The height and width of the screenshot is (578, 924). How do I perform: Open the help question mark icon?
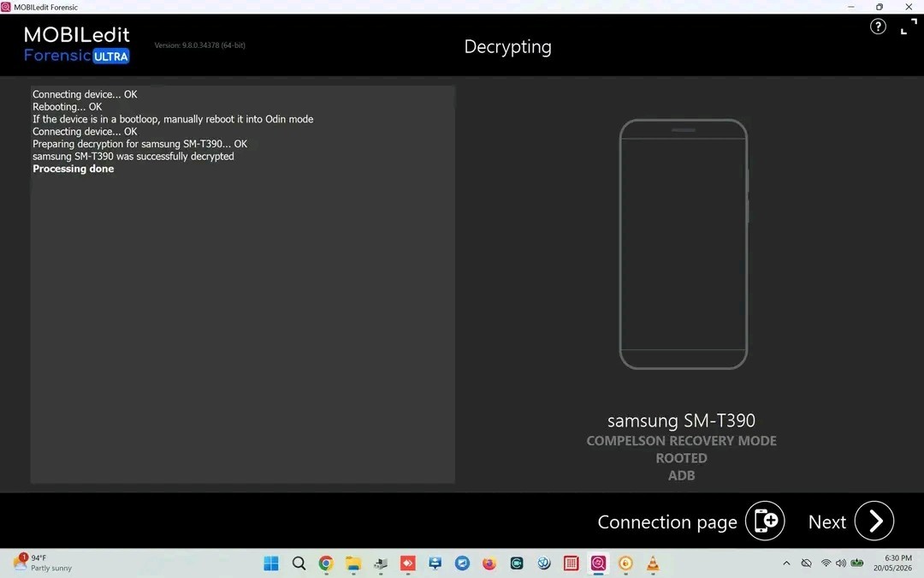coord(878,27)
